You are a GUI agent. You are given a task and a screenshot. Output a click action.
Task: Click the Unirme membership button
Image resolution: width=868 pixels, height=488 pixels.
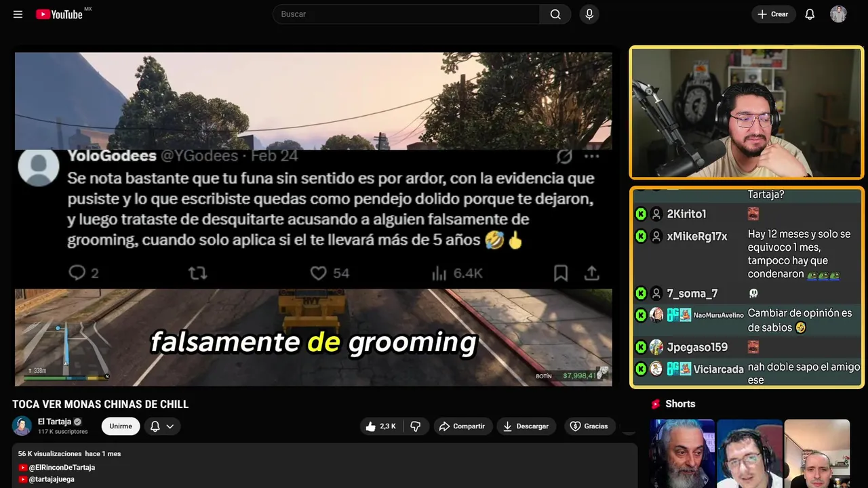click(x=121, y=426)
